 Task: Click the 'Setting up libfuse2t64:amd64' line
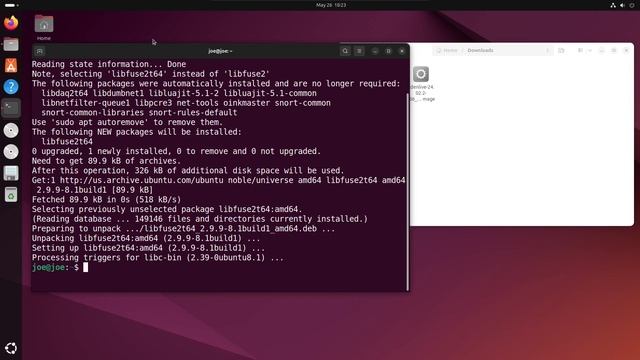click(148, 248)
